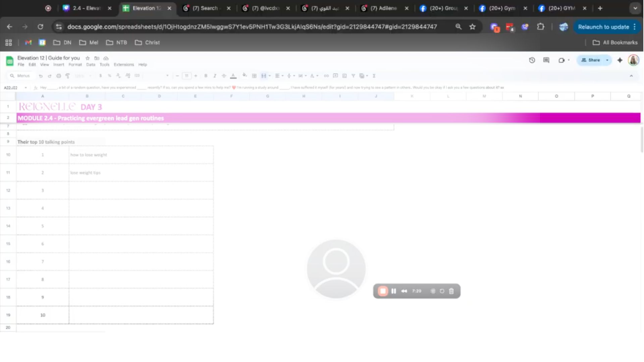Open version history clock icon
This screenshot has width=644, height=362.
tap(532, 60)
